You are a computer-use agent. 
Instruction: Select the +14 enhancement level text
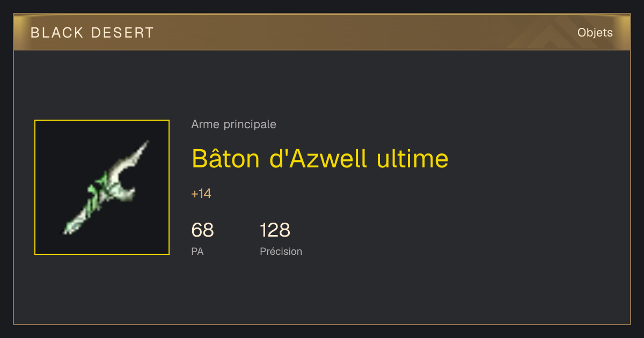[201, 194]
